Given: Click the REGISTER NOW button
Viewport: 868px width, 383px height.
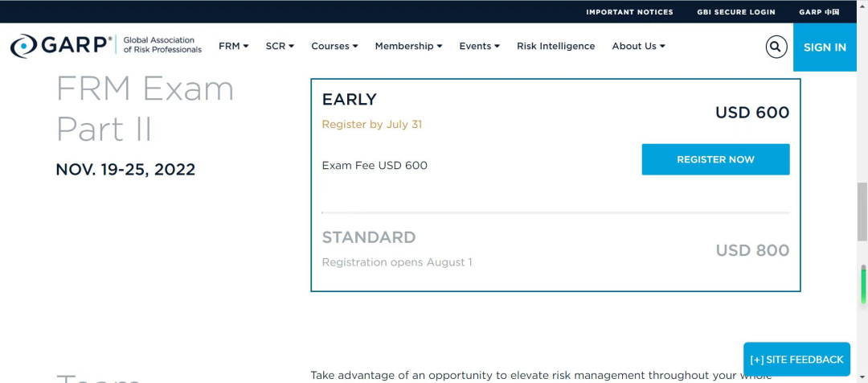Looking at the screenshot, I should pos(715,159).
